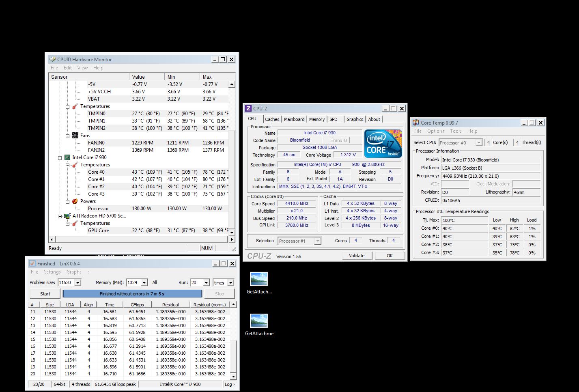The height and width of the screenshot is (392, 579).
Task: Switch to the Caches tab in CPU-Z
Action: pyautogui.click(x=272, y=119)
